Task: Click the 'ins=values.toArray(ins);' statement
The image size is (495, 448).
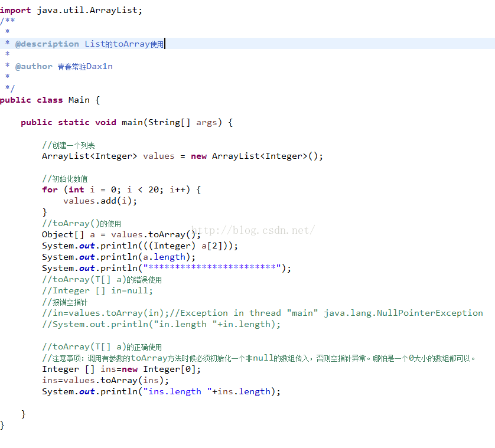Action: tap(106, 380)
